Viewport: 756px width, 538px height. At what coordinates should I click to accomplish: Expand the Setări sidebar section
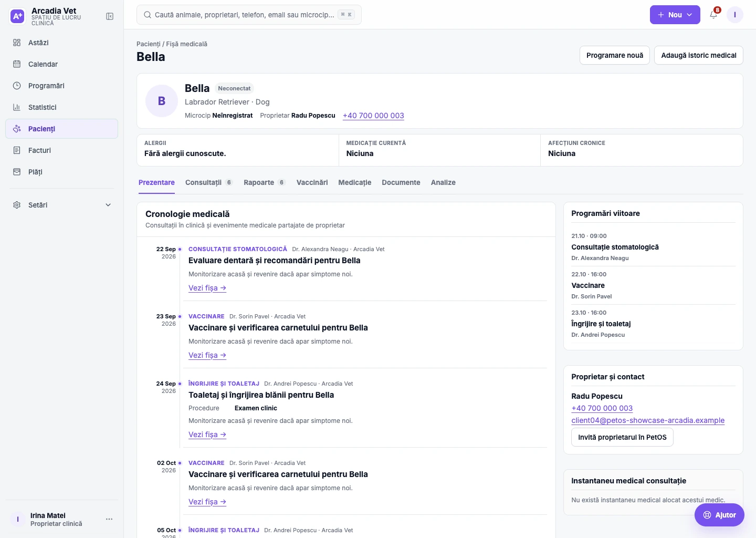point(61,205)
